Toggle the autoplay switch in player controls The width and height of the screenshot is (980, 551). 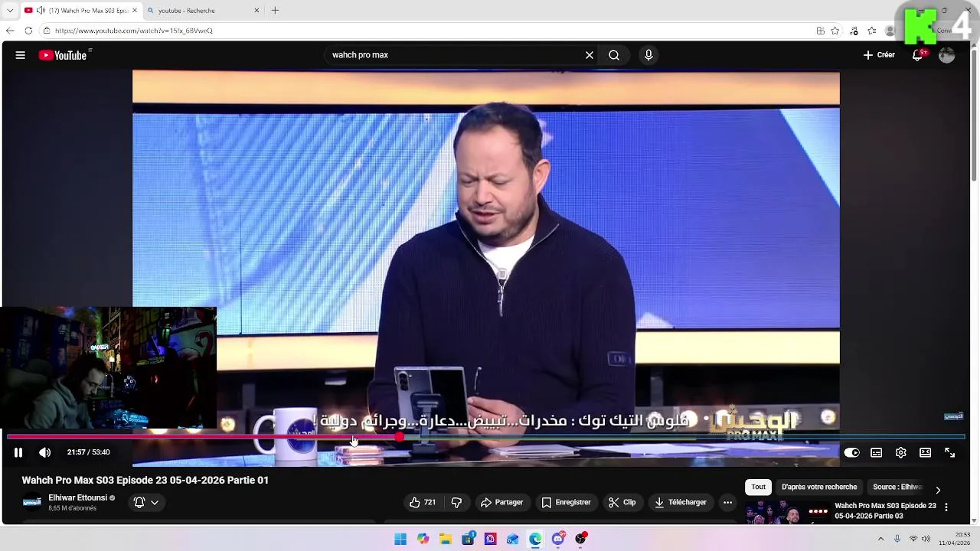(851, 452)
